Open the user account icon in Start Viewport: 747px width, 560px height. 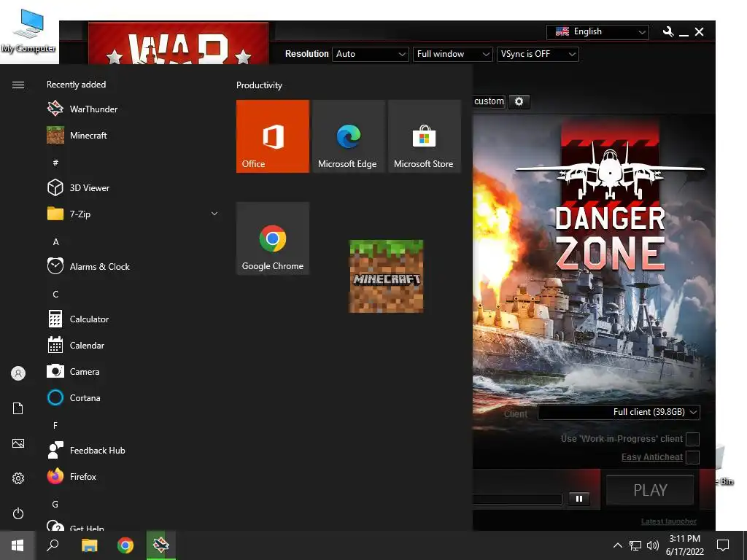click(18, 373)
